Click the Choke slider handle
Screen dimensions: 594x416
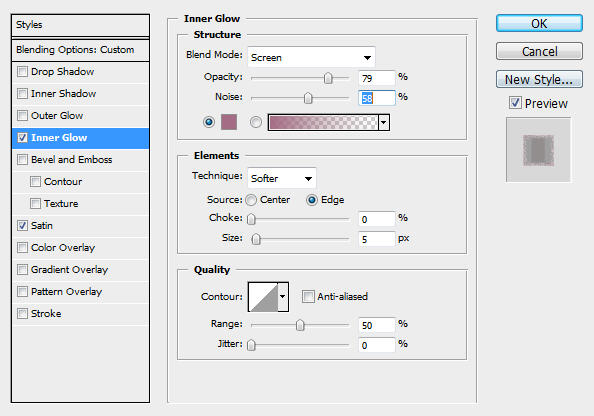pos(251,219)
